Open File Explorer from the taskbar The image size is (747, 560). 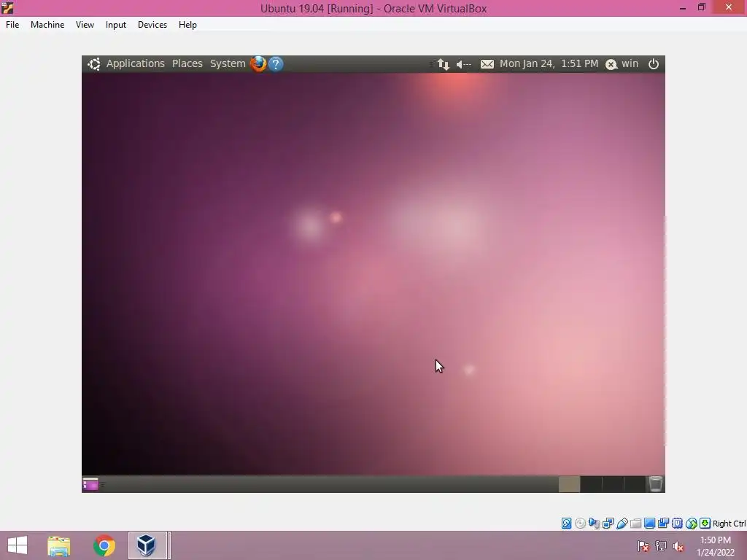pos(59,545)
